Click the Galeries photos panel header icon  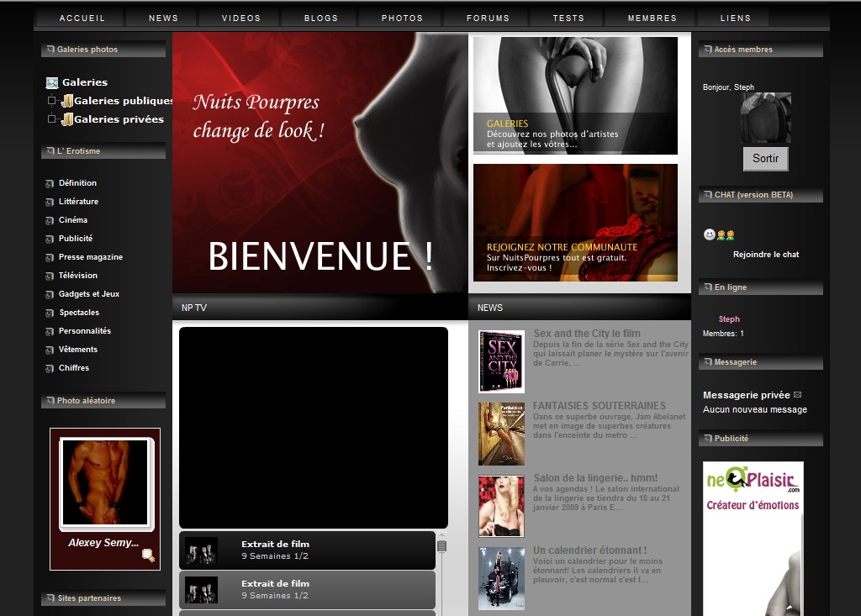click(x=50, y=49)
